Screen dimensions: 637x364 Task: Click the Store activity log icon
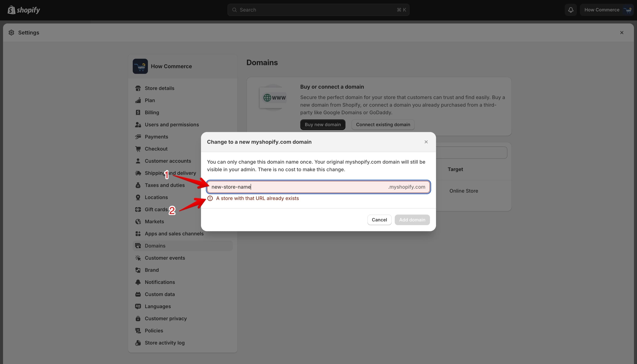pyautogui.click(x=138, y=343)
